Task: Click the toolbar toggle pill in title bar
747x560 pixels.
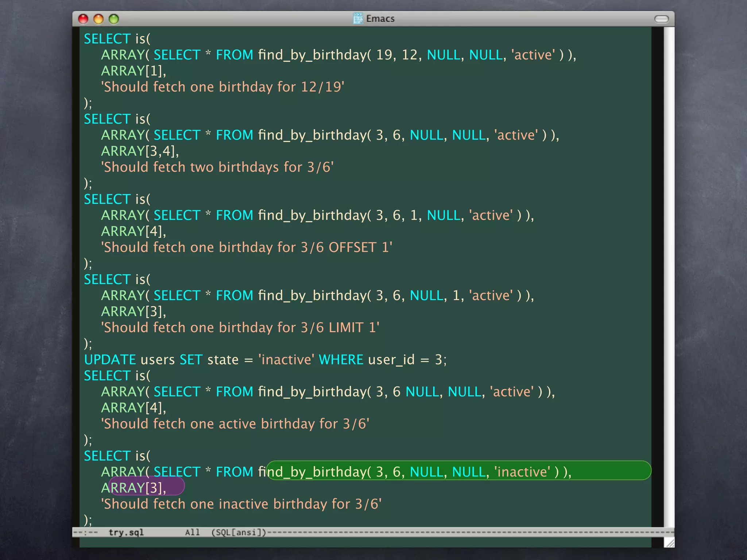Action: [x=661, y=19]
